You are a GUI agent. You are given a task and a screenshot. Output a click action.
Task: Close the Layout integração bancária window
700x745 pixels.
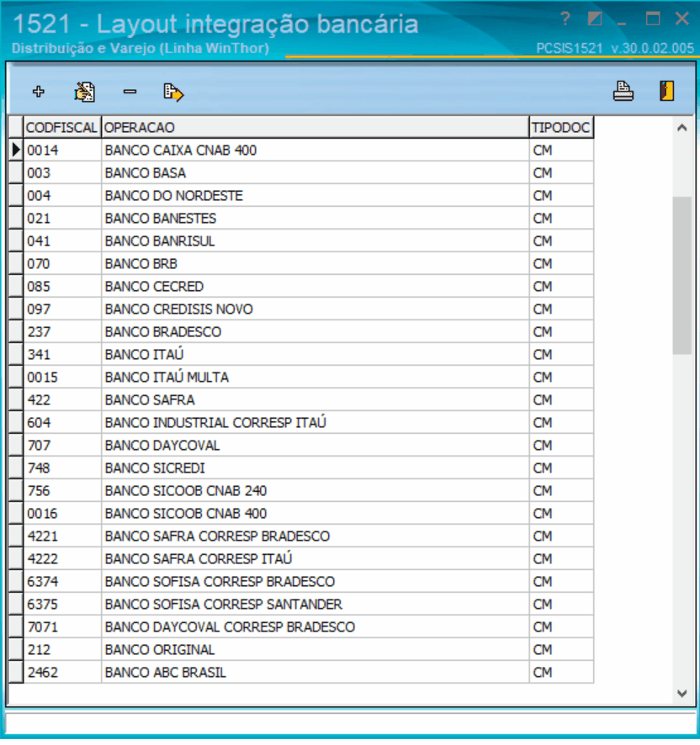click(682, 19)
